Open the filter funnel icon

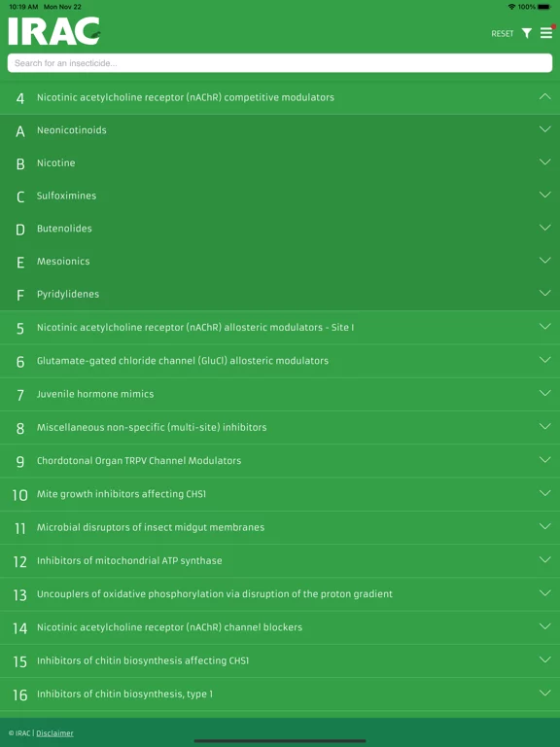(526, 33)
